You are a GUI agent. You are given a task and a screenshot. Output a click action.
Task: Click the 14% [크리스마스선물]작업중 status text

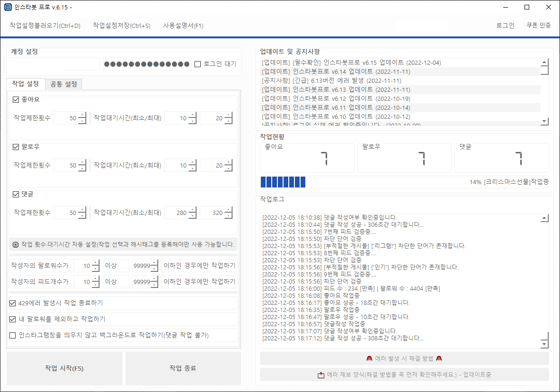[x=509, y=182]
